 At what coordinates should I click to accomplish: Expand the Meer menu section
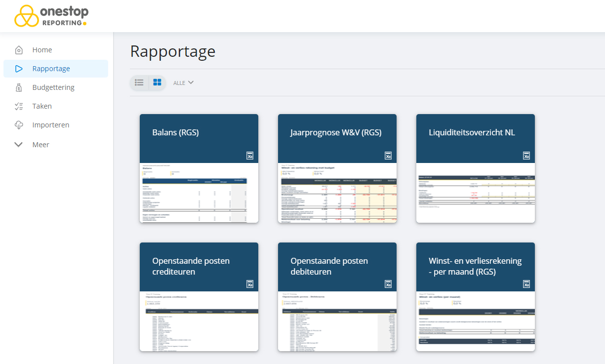[40, 145]
